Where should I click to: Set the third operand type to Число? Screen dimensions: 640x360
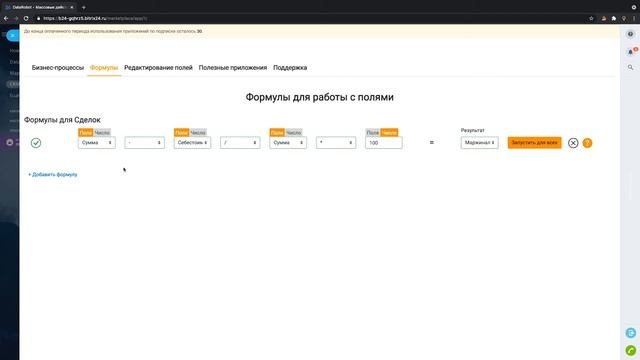293,133
